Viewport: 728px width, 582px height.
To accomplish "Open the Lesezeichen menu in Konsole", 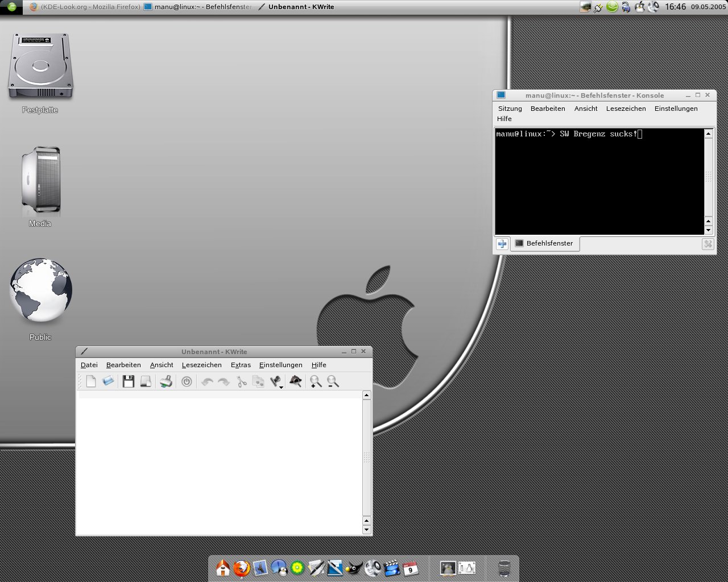I will point(626,109).
